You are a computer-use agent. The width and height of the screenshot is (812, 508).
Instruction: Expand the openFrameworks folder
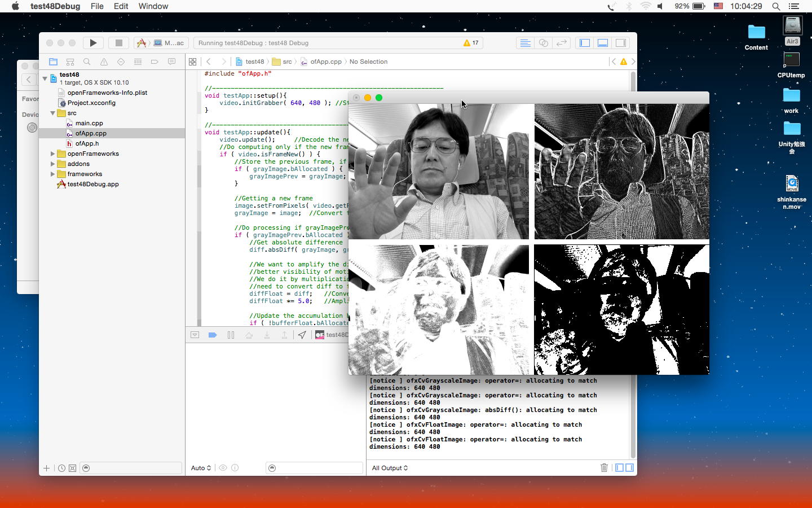pyautogui.click(x=53, y=154)
